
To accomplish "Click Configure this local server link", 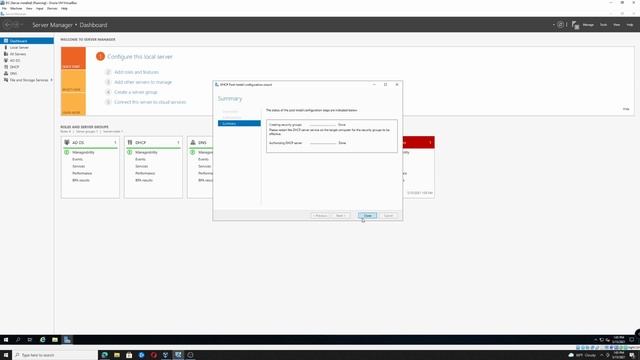I will (140, 56).
